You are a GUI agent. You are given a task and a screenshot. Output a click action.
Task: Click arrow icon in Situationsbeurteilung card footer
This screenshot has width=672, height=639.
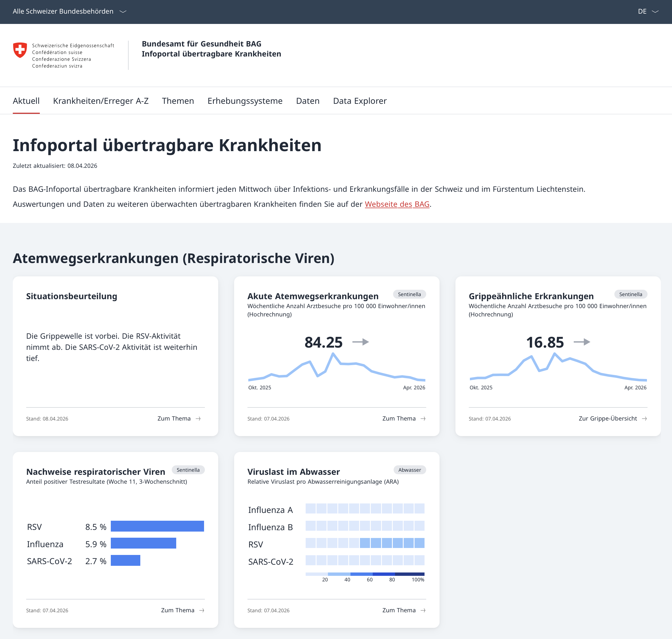[x=198, y=419]
